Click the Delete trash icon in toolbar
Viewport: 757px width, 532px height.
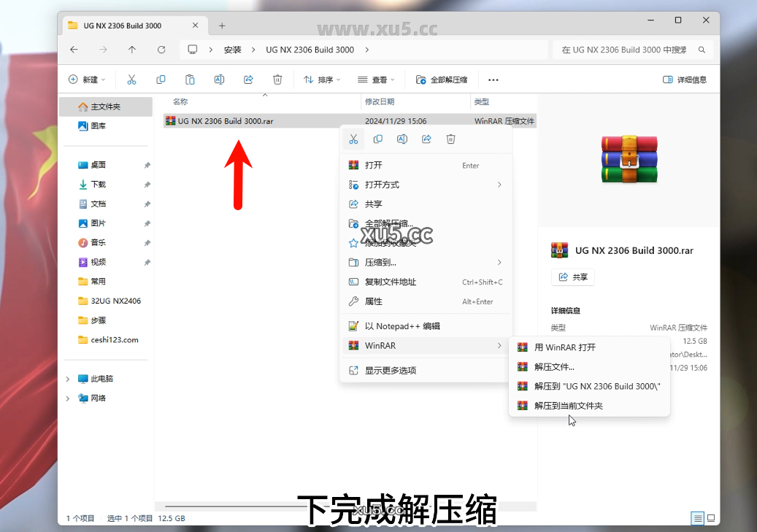point(277,80)
